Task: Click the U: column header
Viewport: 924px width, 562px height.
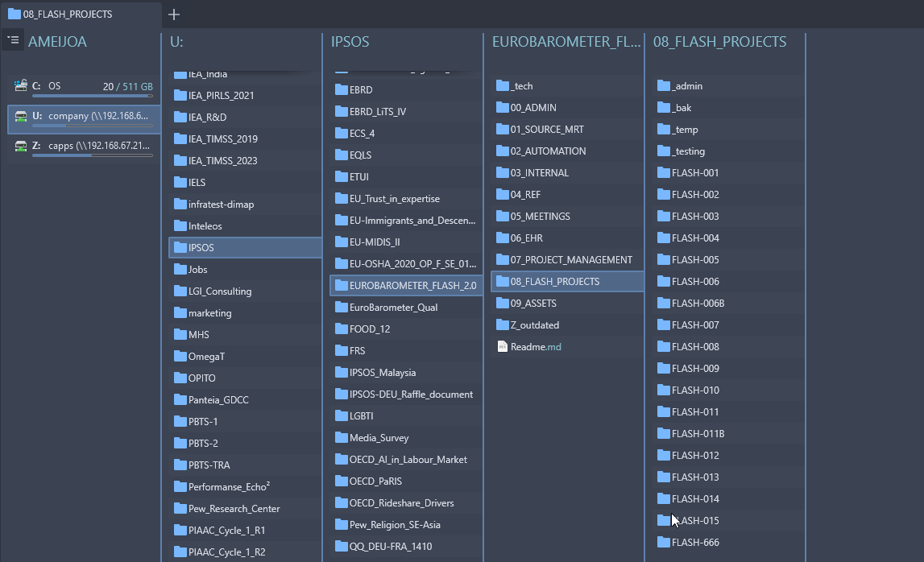Action: (x=176, y=42)
